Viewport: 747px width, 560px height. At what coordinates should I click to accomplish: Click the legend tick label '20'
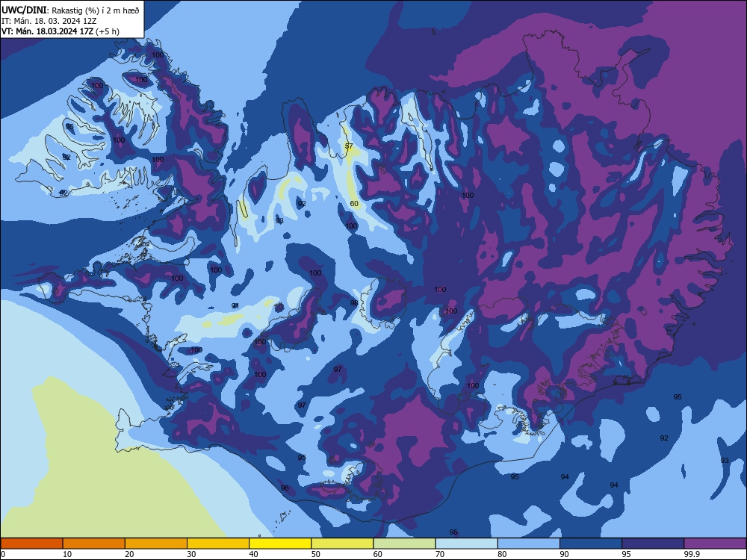(129, 554)
